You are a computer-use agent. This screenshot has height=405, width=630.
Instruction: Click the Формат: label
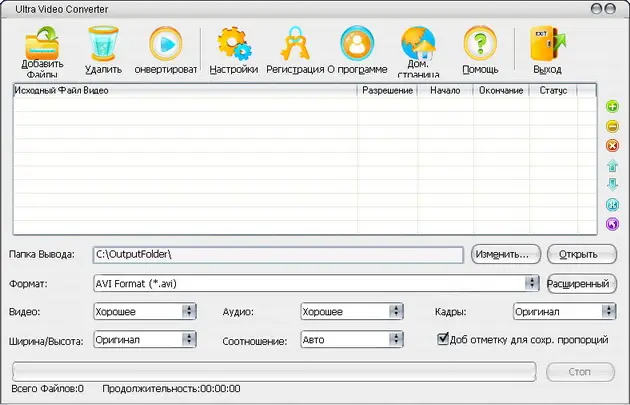[28, 284]
